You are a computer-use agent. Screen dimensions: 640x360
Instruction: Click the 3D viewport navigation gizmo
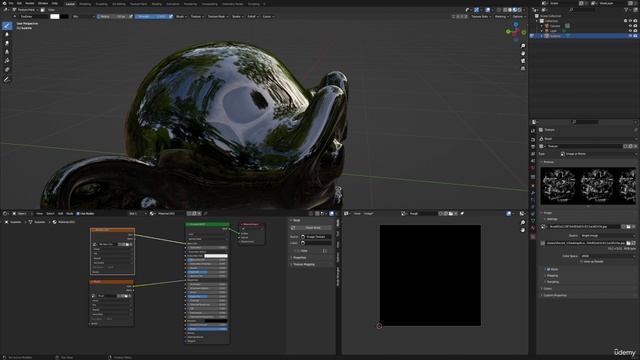coord(516,31)
